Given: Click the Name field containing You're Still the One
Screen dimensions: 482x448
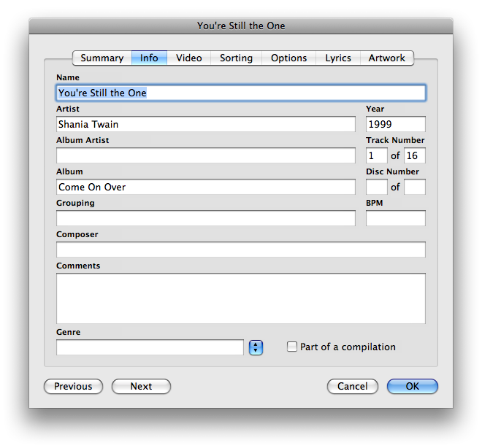Looking at the screenshot, I should click(241, 93).
